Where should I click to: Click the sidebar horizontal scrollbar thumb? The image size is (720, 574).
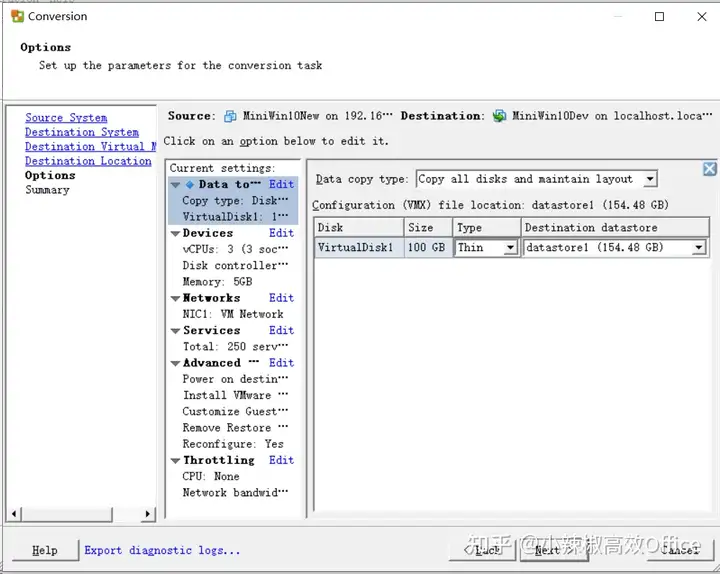point(67,514)
